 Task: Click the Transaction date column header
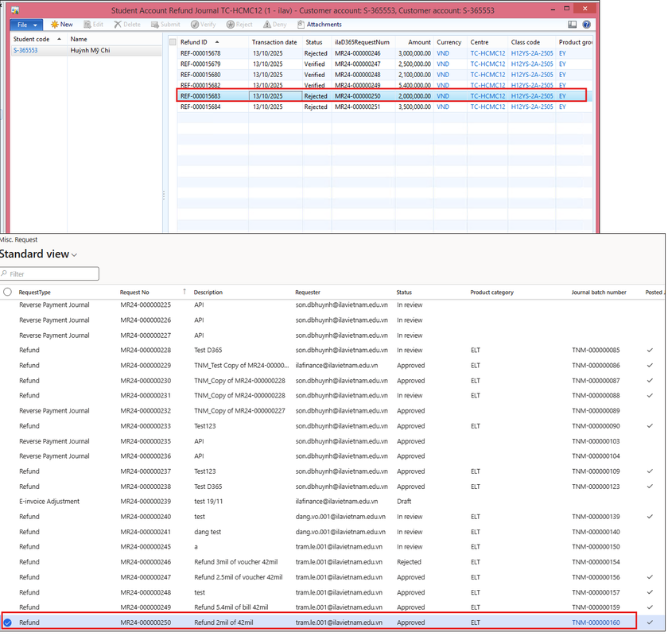coord(276,42)
